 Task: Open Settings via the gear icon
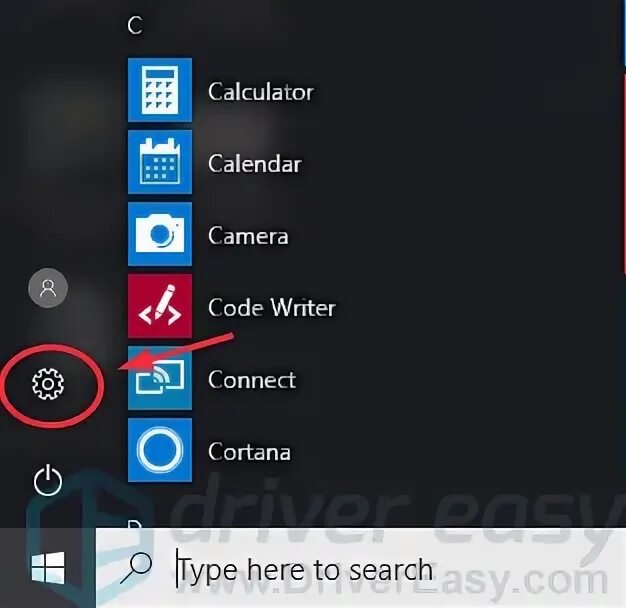[48, 384]
